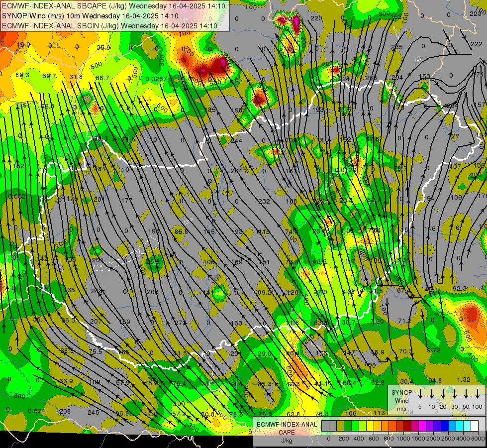Click the map value '107'
This screenshot has height=448, width=487.
coord(455,166)
